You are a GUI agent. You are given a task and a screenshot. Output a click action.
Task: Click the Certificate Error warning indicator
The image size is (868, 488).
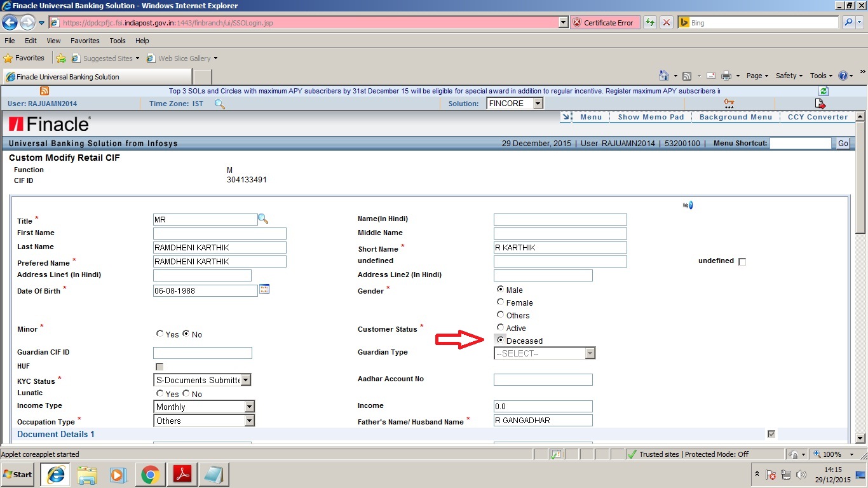(604, 22)
